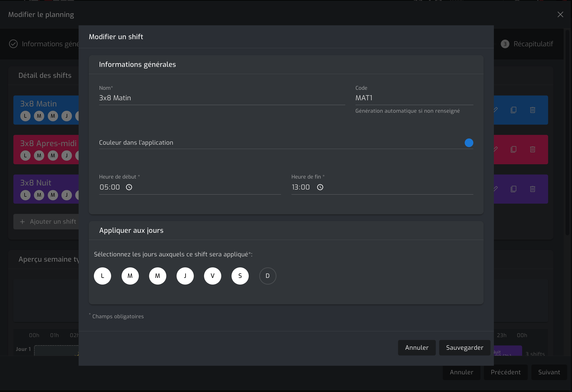Click the plus icon of Ajouter un shift

22,222
